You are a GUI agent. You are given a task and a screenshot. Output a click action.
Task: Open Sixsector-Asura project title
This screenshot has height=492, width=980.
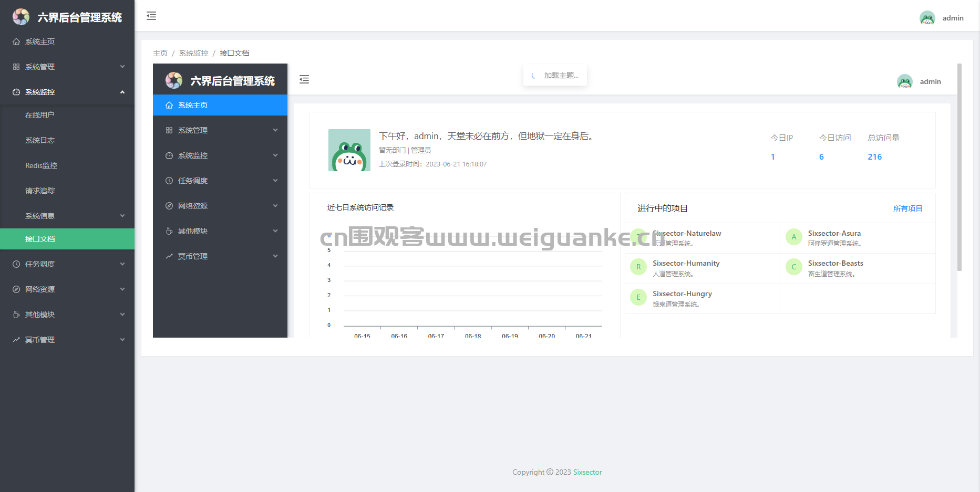tap(834, 233)
